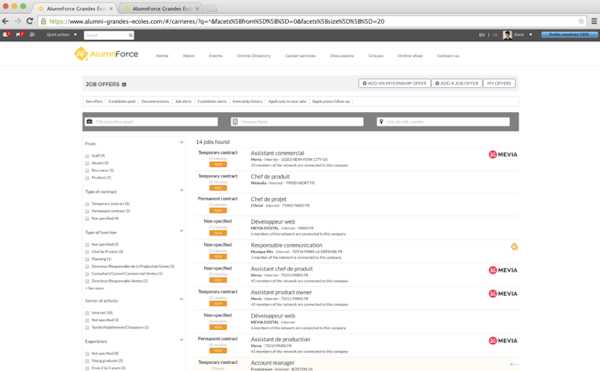This screenshot has height=371, width=600.
Task: Open Chef de projet job offer
Action: [x=269, y=199]
